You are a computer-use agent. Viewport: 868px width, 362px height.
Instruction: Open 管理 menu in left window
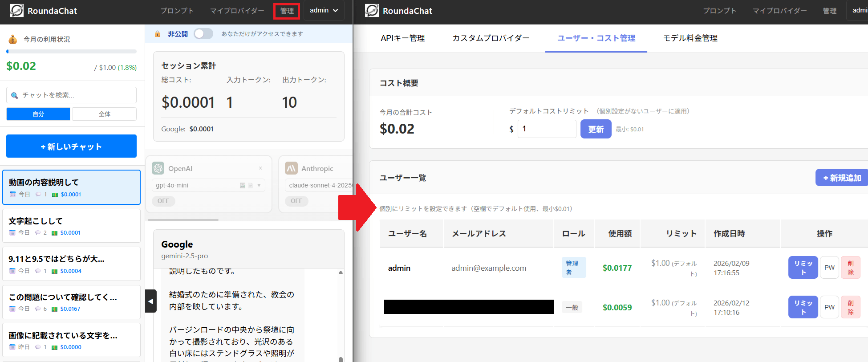coord(287,11)
